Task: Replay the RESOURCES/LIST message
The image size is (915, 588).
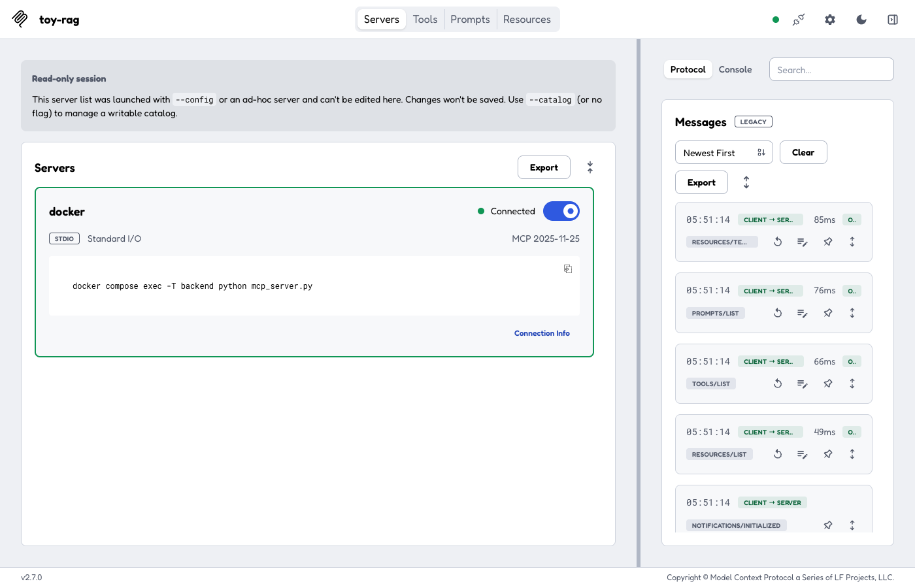Action: point(778,454)
